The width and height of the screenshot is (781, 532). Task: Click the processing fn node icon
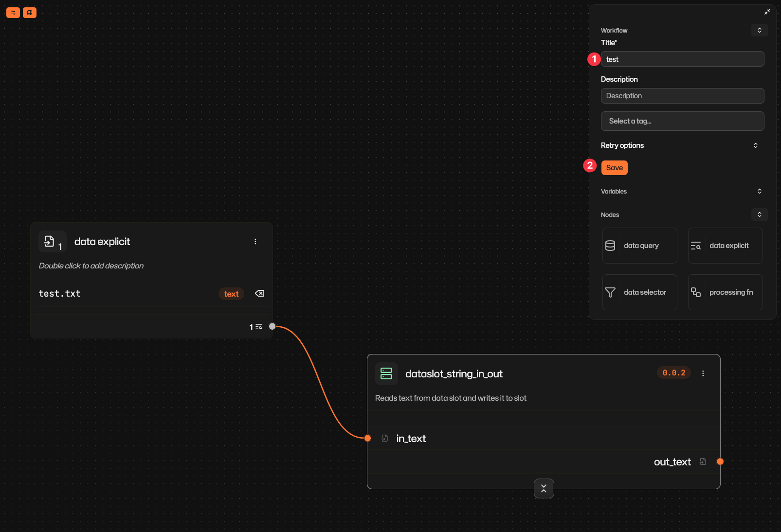pyautogui.click(x=695, y=292)
